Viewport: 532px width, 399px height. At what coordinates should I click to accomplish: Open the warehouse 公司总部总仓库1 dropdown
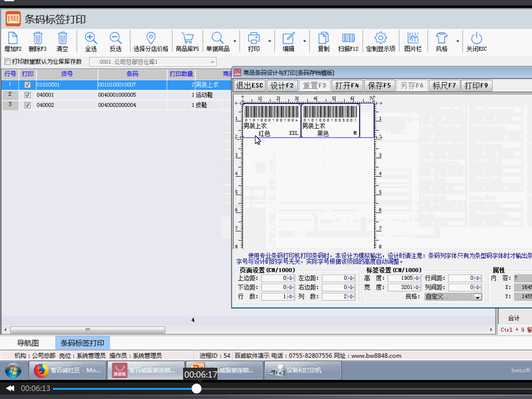(213, 62)
